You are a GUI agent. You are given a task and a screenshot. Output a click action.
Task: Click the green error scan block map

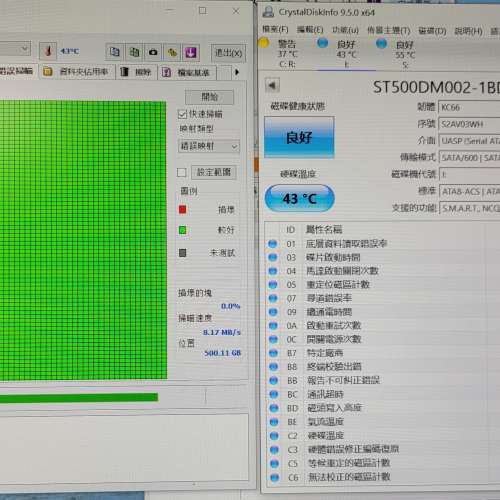pyautogui.click(x=83, y=240)
